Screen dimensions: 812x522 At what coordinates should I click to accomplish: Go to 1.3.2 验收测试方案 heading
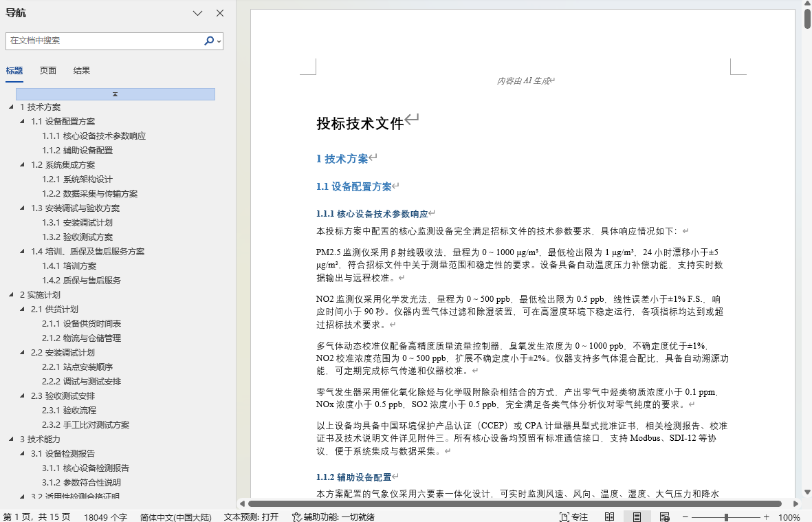(x=77, y=237)
